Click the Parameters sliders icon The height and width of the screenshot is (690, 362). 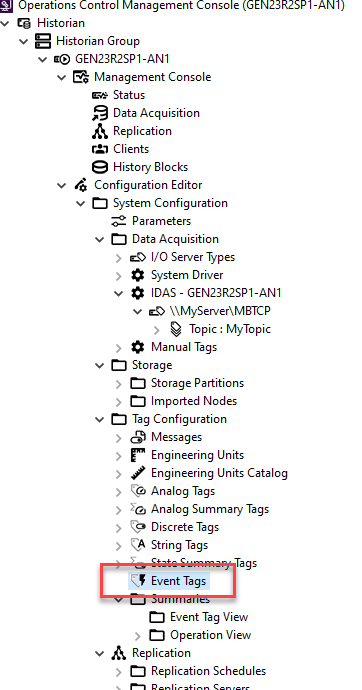[119, 221]
